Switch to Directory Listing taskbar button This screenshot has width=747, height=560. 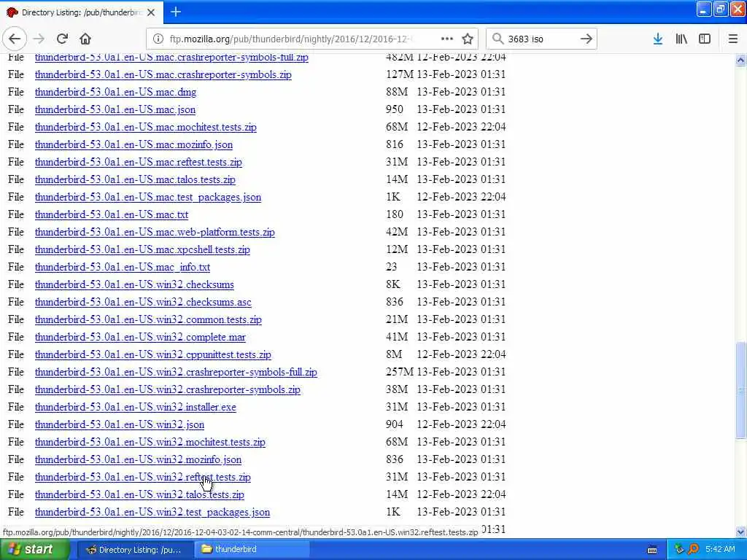point(134,550)
